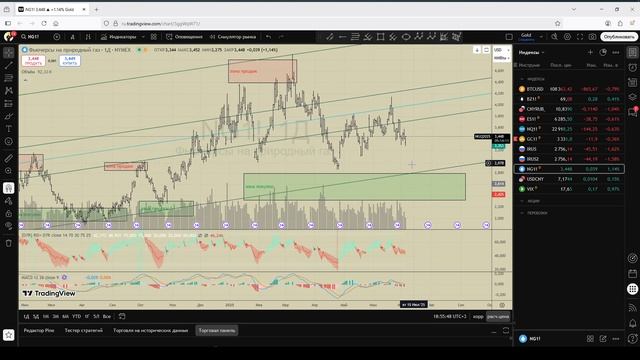Toggle hide all drawings eye icon
Viewport: 640px width, 360px height.
(9, 226)
